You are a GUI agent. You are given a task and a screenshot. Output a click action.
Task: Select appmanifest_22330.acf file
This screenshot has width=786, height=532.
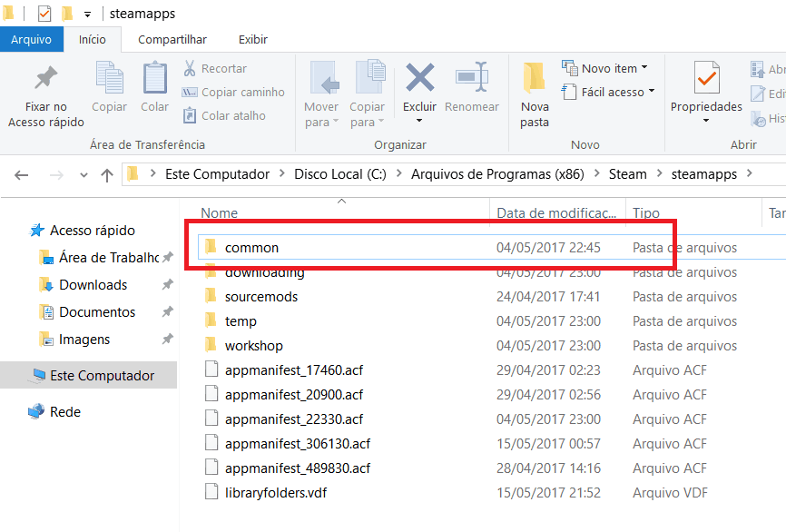294,419
